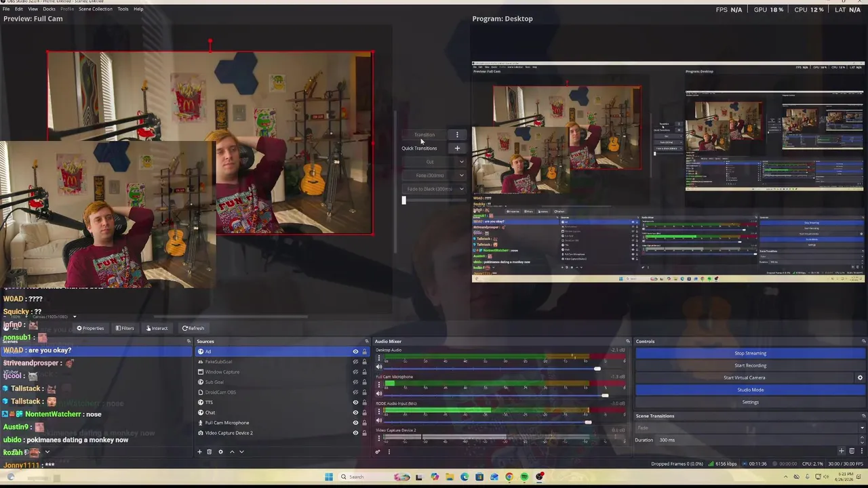The image size is (868, 488).
Task: Expand Fade to Black quick transition dropdown
Action: coord(462,188)
